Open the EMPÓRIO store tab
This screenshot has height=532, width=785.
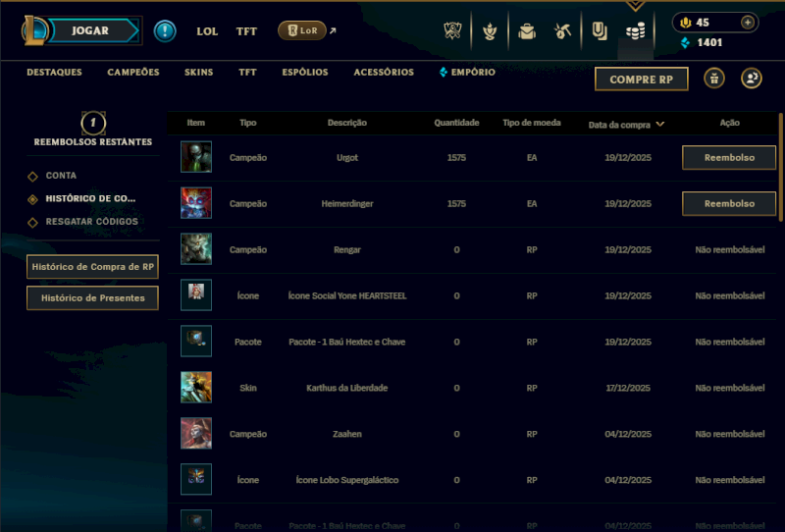click(x=468, y=72)
